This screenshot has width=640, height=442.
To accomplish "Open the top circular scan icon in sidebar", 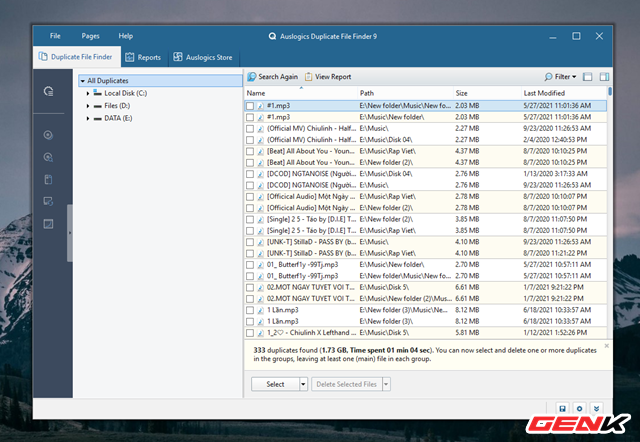I will tap(49, 91).
